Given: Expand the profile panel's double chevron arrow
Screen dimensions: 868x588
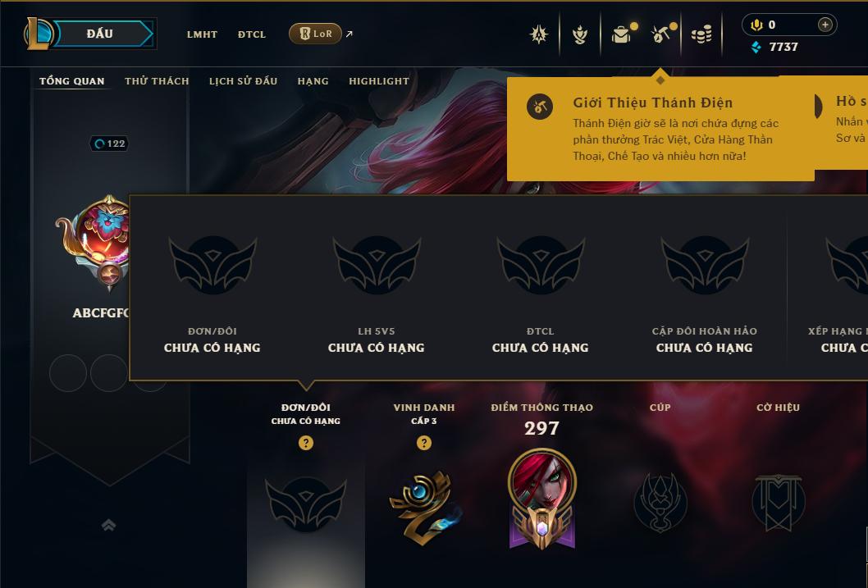Looking at the screenshot, I should coord(109,525).
